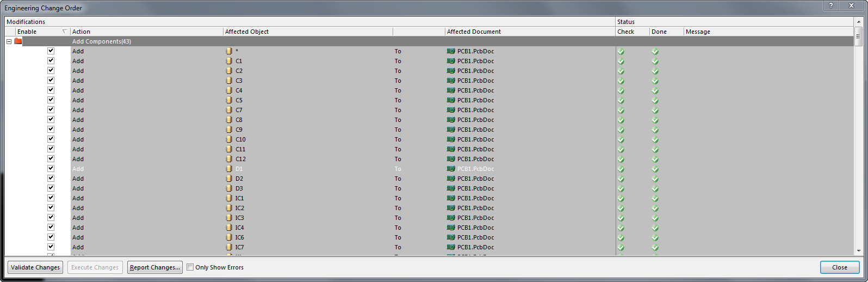Click the component icon next to C1
The image size is (868, 282).
coord(229,61)
